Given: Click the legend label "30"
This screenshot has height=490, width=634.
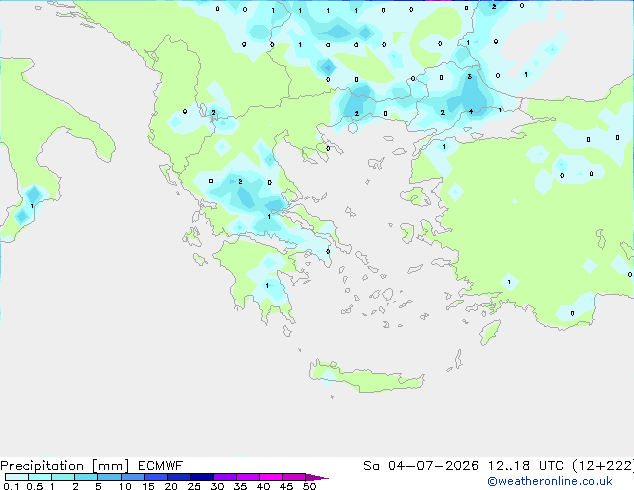Looking at the screenshot, I should tap(217, 486).
